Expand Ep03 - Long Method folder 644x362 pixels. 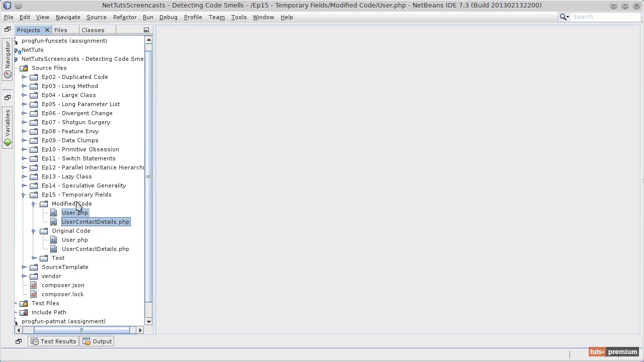pos(24,86)
